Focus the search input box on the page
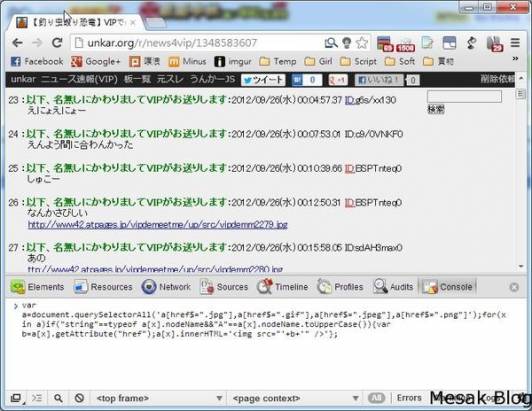 464,96
